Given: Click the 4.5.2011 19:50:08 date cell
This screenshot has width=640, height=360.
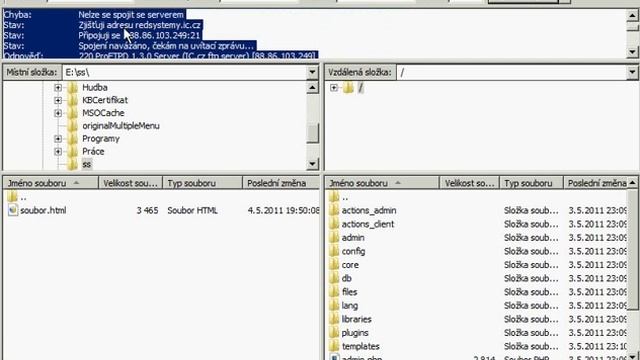Looking at the screenshot, I should click(284, 210).
